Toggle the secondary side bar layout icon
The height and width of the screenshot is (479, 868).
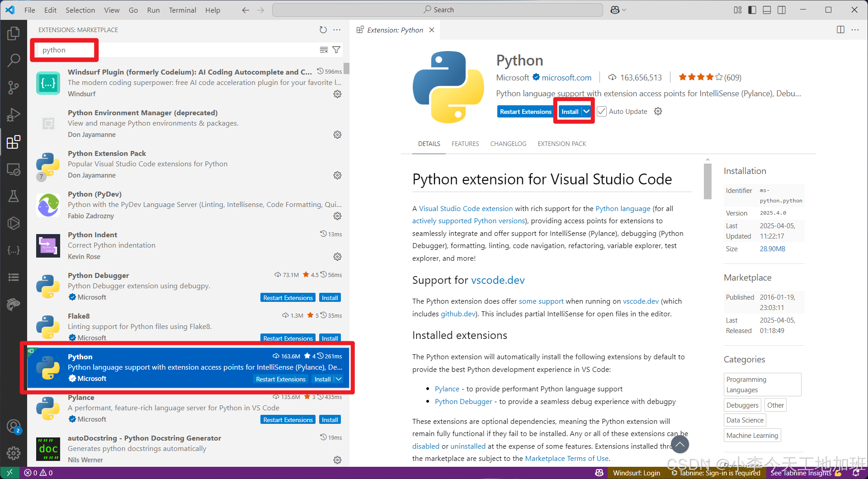pyautogui.click(x=781, y=10)
